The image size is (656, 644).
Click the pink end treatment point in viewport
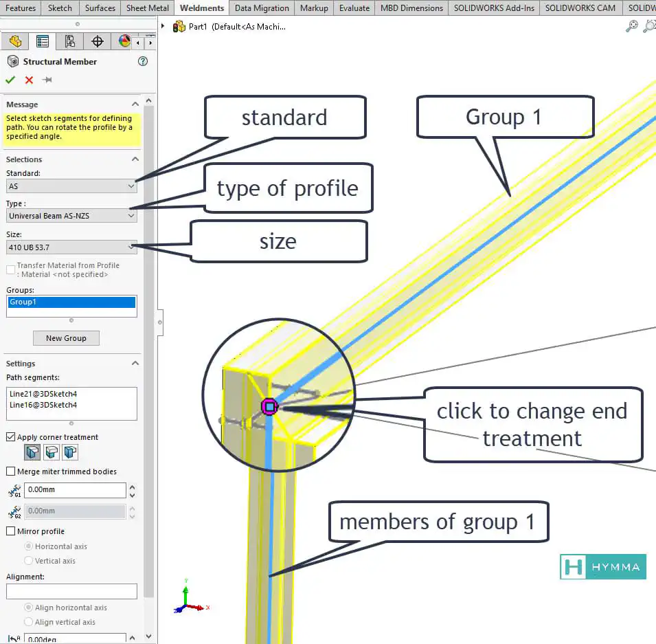coord(270,407)
